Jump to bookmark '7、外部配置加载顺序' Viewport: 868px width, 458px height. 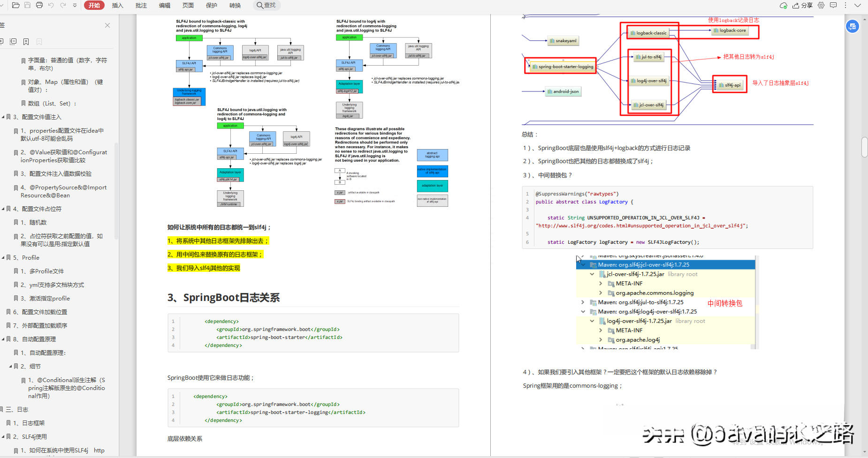40,325
